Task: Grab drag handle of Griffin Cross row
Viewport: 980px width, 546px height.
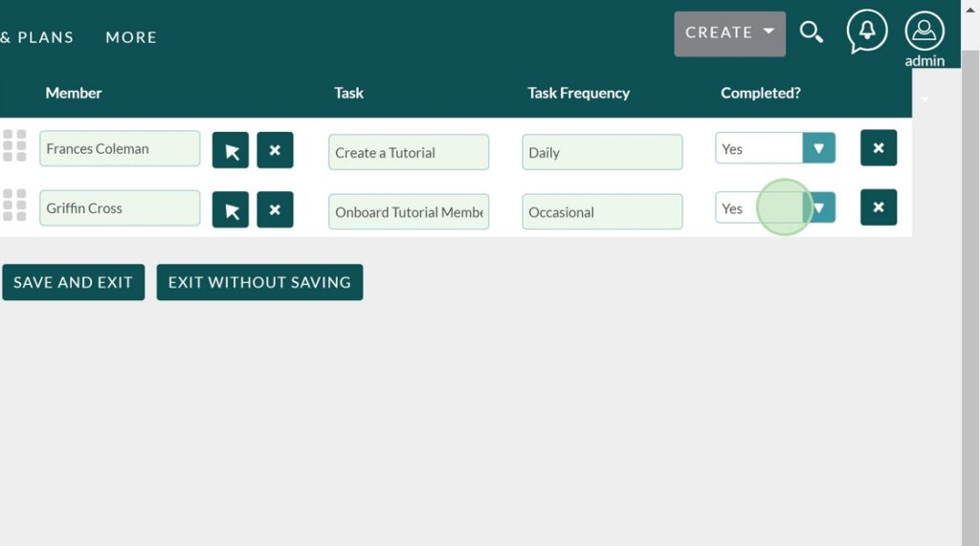Action: [x=14, y=205]
